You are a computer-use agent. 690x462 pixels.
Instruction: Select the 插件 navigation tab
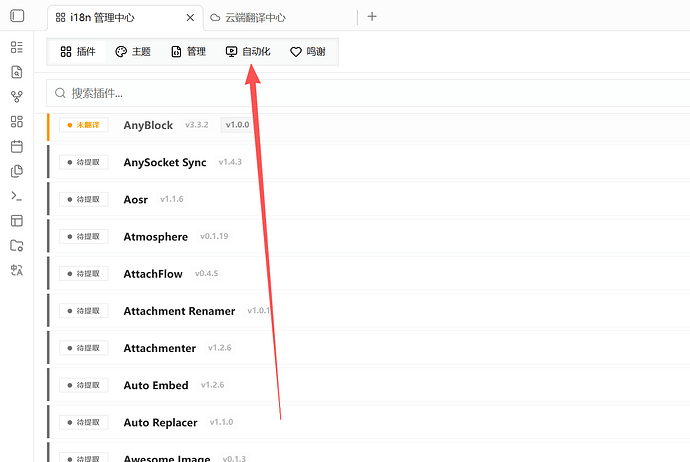pyautogui.click(x=77, y=52)
